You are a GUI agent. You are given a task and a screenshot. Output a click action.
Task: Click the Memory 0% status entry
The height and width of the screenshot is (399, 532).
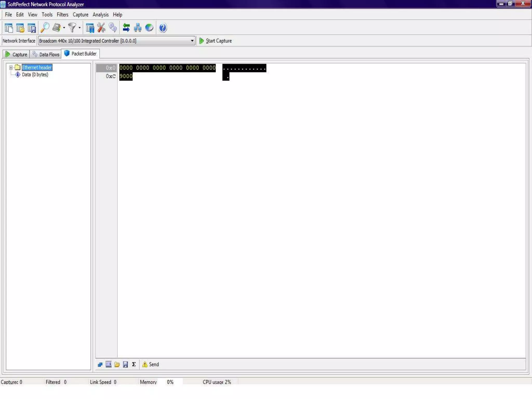(157, 382)
